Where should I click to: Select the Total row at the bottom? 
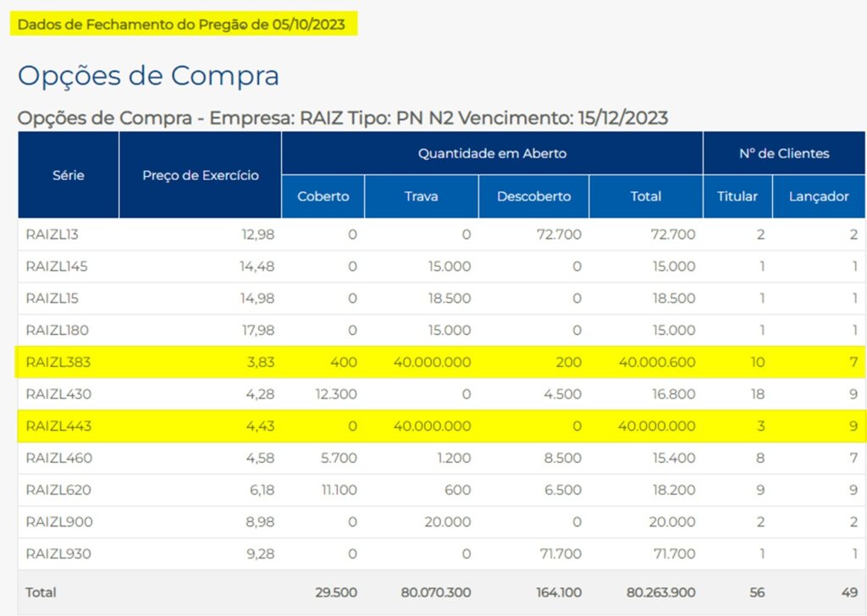(x=339, y=592)
